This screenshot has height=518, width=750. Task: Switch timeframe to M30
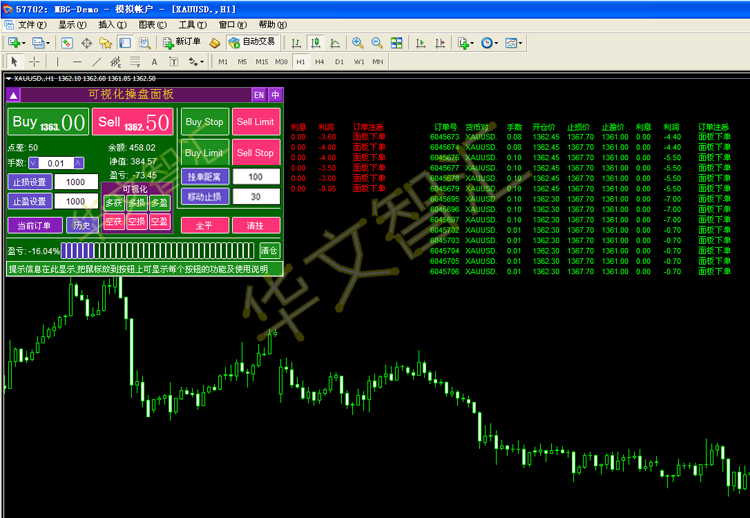click(281, 61)
